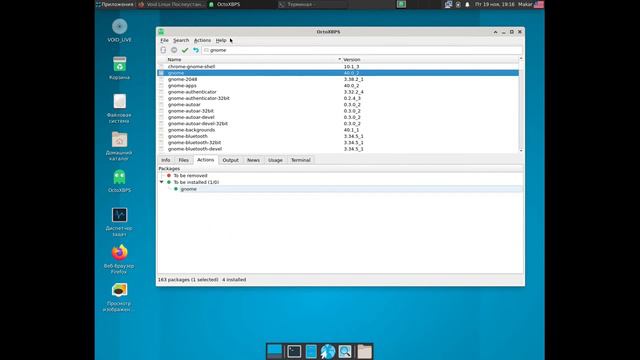Switch to the Terminal tab
Viewport: 640px width, 360px height.
(301, 160)
